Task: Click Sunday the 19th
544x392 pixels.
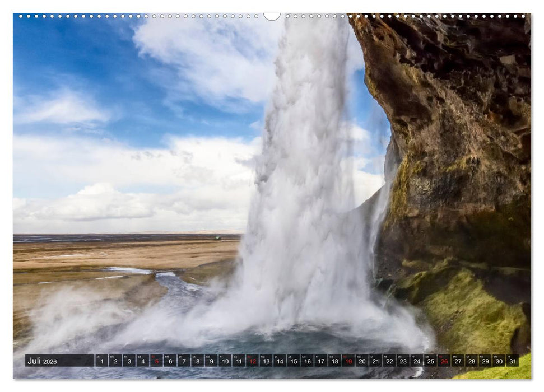Action: [350, 361]
